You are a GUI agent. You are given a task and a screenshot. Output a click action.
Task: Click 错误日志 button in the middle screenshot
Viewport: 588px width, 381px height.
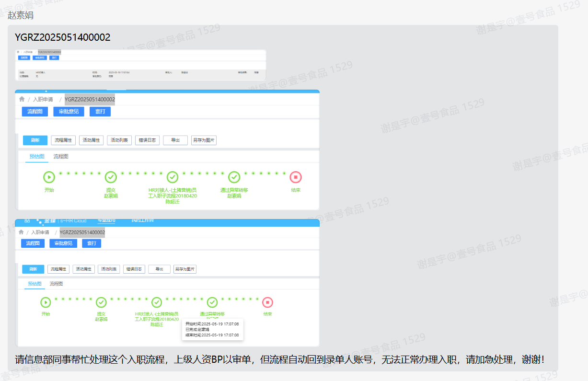(147, 140)
